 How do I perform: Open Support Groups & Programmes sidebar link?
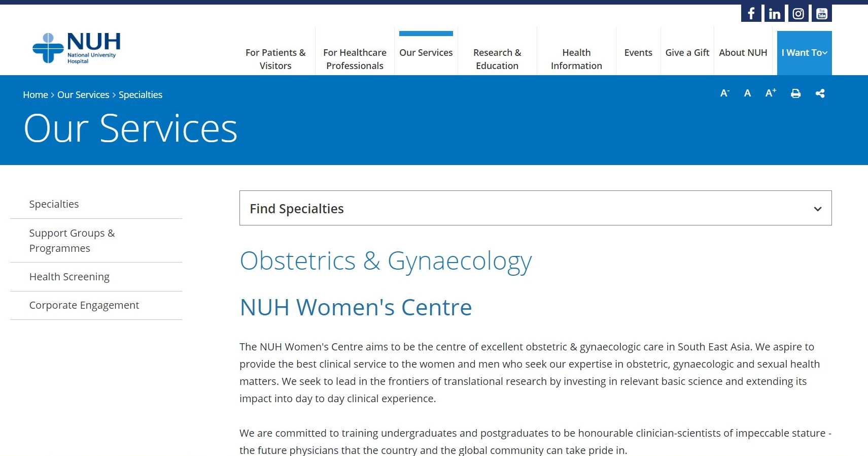(x=72, y=241)
